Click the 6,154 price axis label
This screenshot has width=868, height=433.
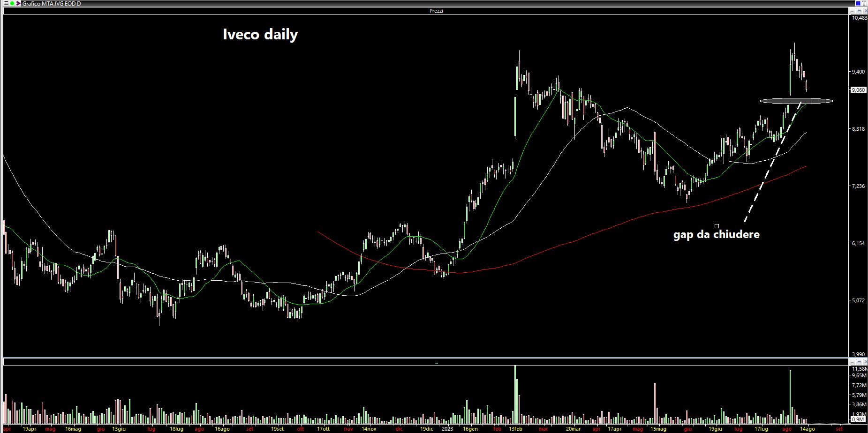point(858,243)
